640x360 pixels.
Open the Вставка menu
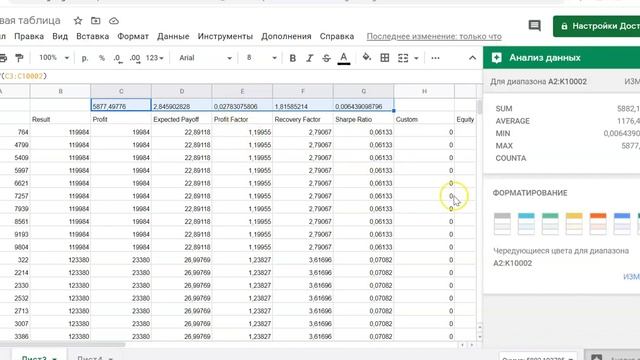[x=93, y=36]
